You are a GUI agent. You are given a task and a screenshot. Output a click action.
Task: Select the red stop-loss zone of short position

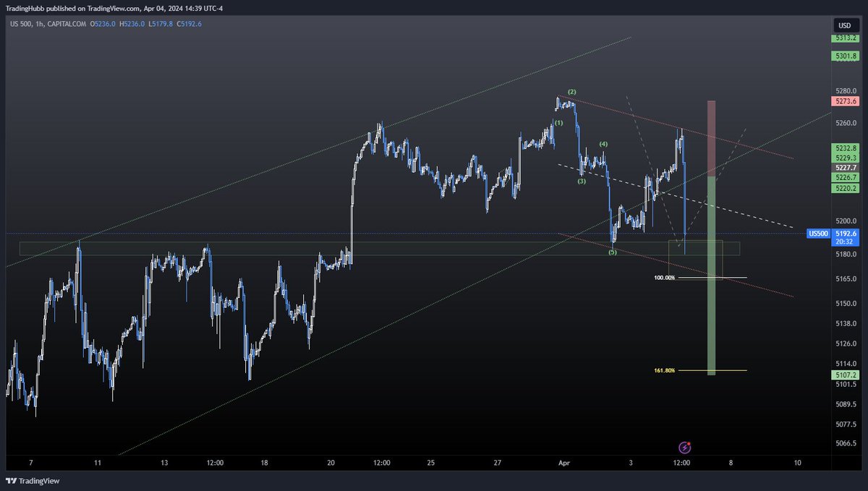711,139
